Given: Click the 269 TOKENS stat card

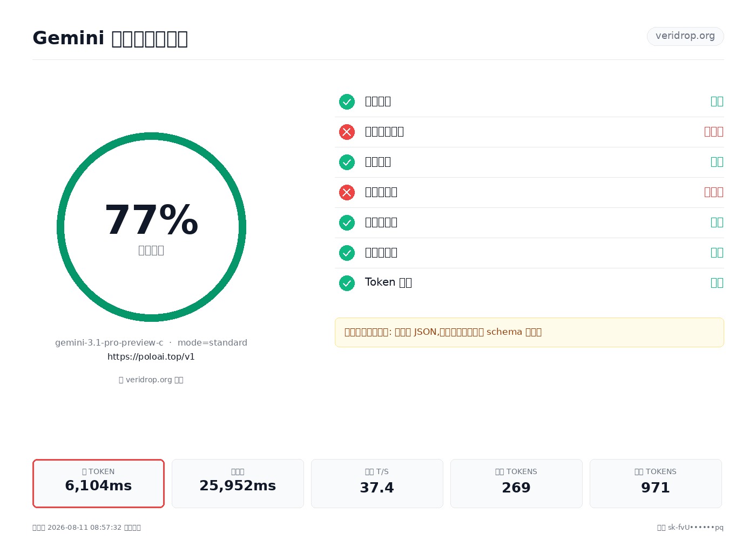Looking at the screenshot, I should pyautogui.click(x=516, y=483).
